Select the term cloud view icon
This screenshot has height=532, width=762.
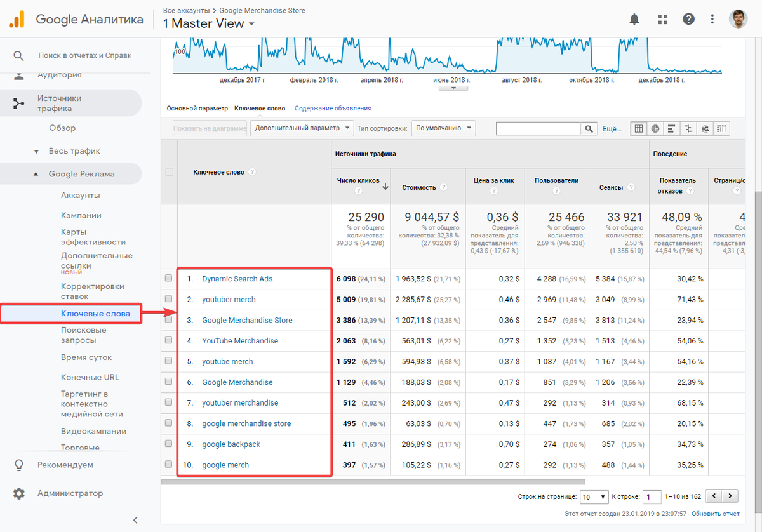click(x=705, y=128)
